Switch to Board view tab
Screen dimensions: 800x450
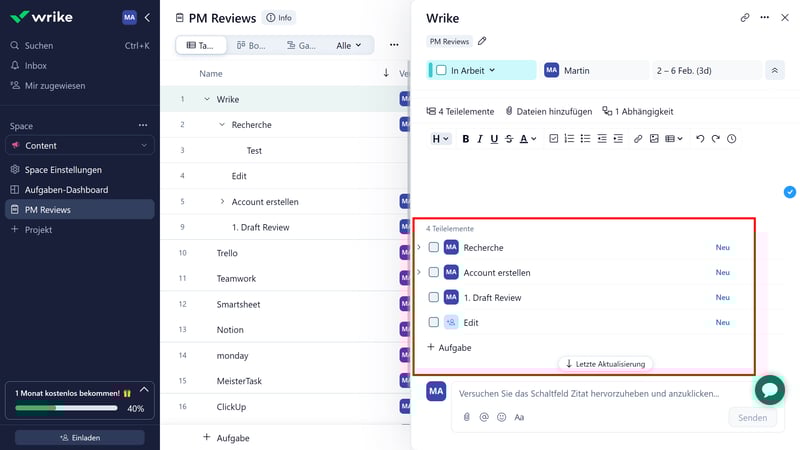(252, 45)
